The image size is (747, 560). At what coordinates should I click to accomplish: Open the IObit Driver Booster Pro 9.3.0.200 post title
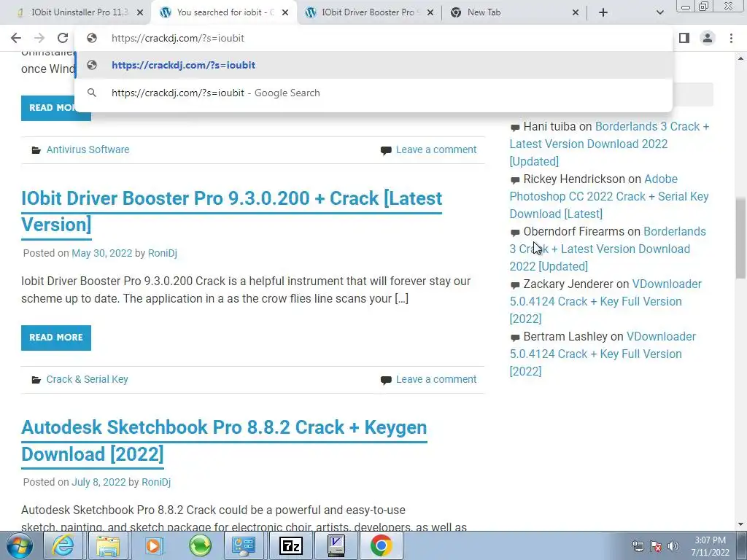click(231, 211)
